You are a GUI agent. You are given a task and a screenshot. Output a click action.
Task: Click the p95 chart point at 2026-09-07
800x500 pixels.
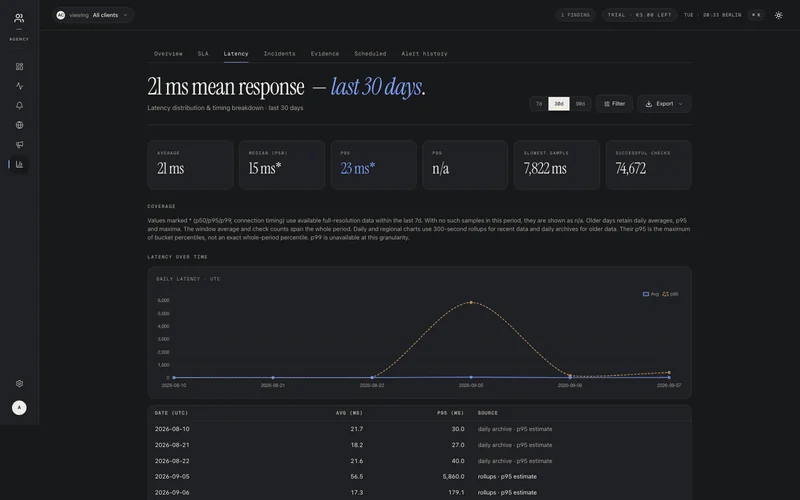tap(669, 372)
